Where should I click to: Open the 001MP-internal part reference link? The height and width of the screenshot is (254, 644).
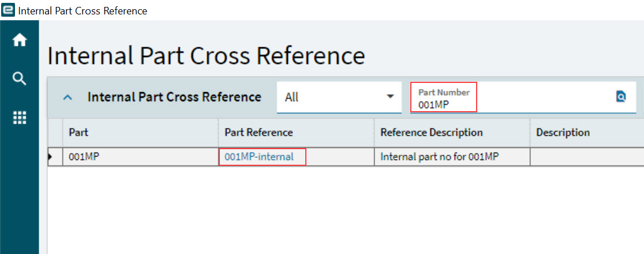pos(259,157)
